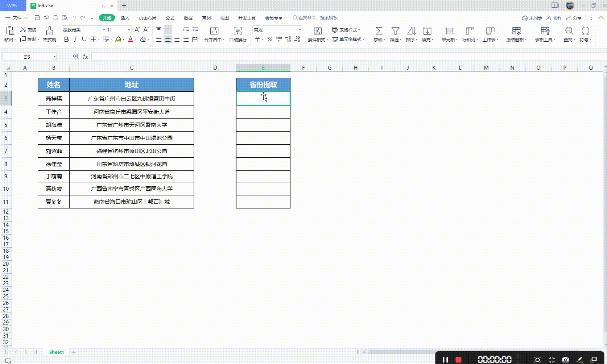Click the Share (分享) button
The width and height of the screenshot is (607, 364).
(574, 18)
